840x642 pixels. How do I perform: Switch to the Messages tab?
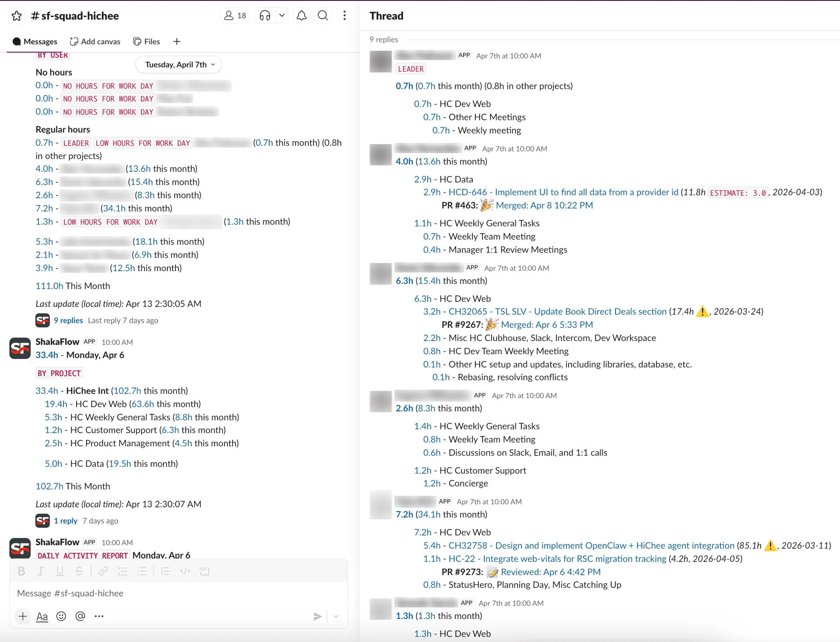pos(35,41)
